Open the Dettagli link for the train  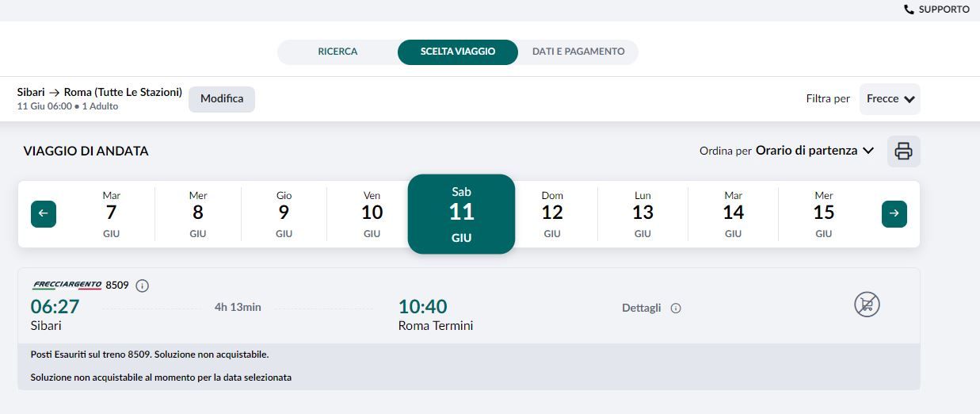click(x=641, y=309)
